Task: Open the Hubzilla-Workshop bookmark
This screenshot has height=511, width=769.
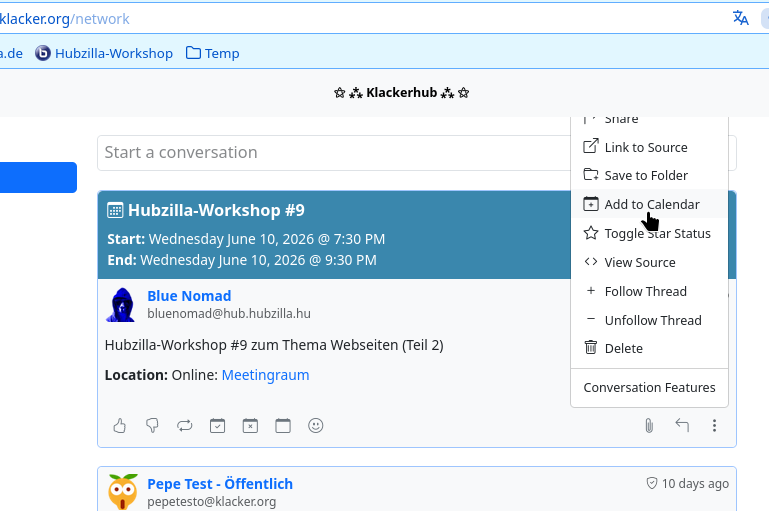Action: click(104, 53)
